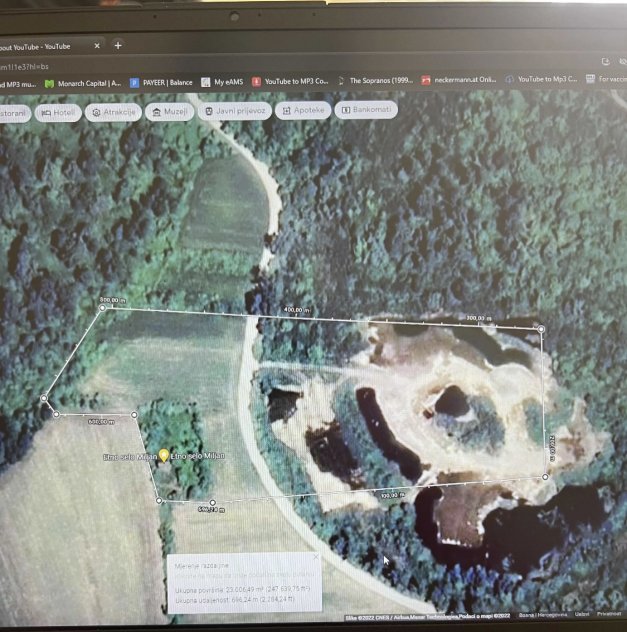Open The Sopranos bookmark
The width and height of the screenshot is (627, 632).
click(x=373, y=81)
